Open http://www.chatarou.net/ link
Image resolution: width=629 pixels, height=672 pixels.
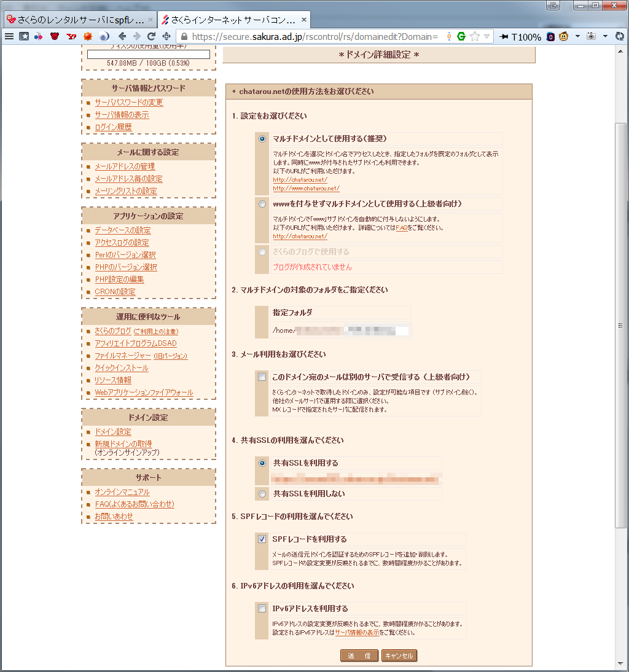pyautogui.click(x=307, y=189)
